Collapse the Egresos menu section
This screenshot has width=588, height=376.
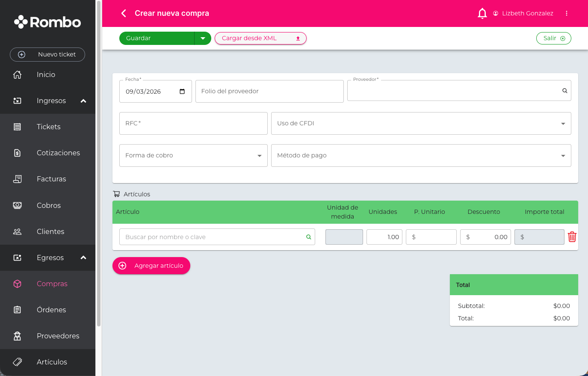[83, 258]
